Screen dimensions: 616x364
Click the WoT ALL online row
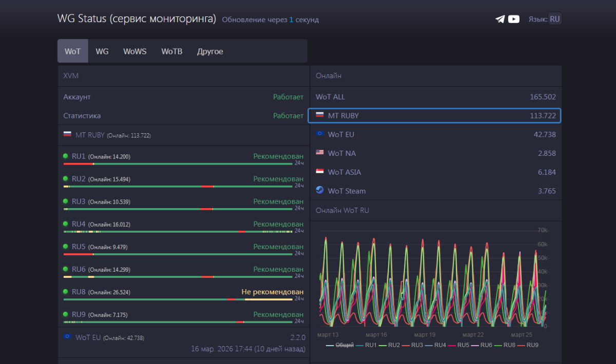pos(435,97)
